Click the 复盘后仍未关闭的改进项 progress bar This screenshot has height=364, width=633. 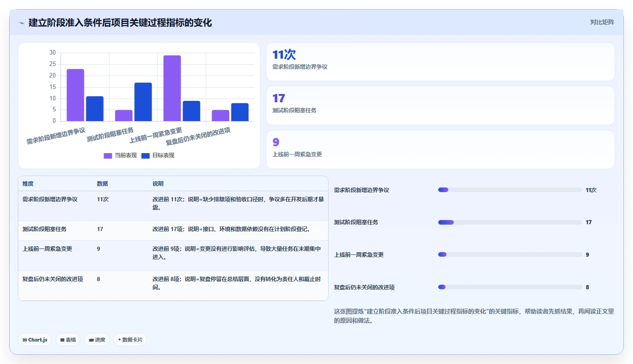pyautogui.click(x=510, y=287)
